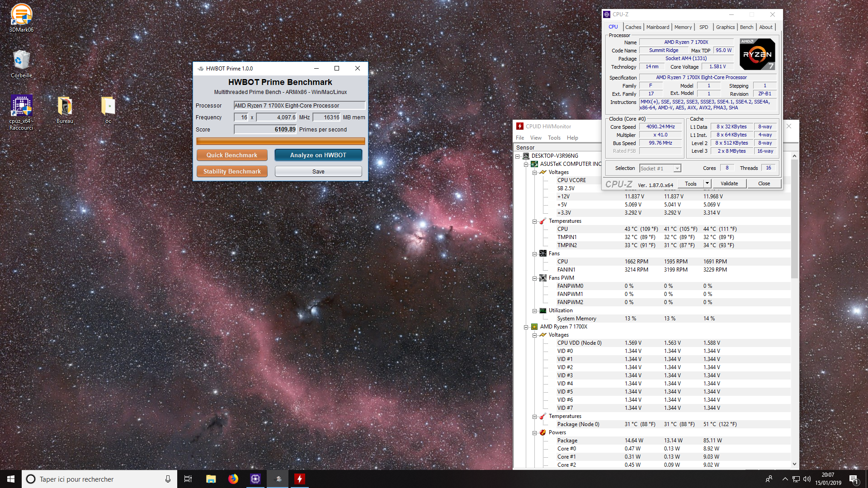Viewport: 868px width, 488px height.
Task: Click the HWBOT Processor name field
Action: pyautogui.click(x=299, y=105)
